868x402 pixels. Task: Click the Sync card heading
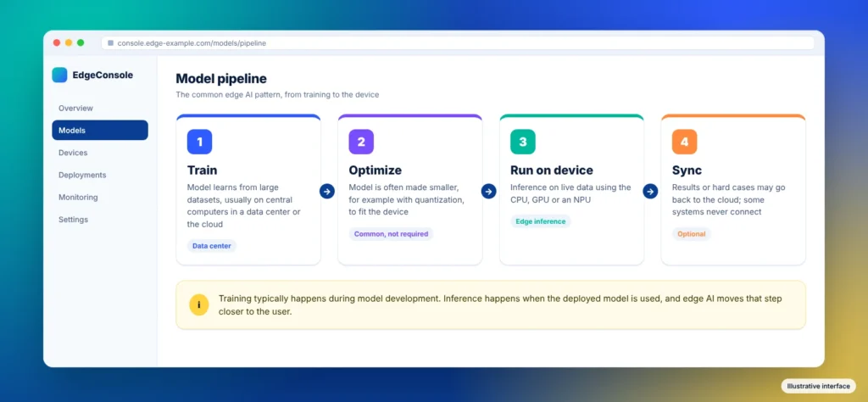687,170
